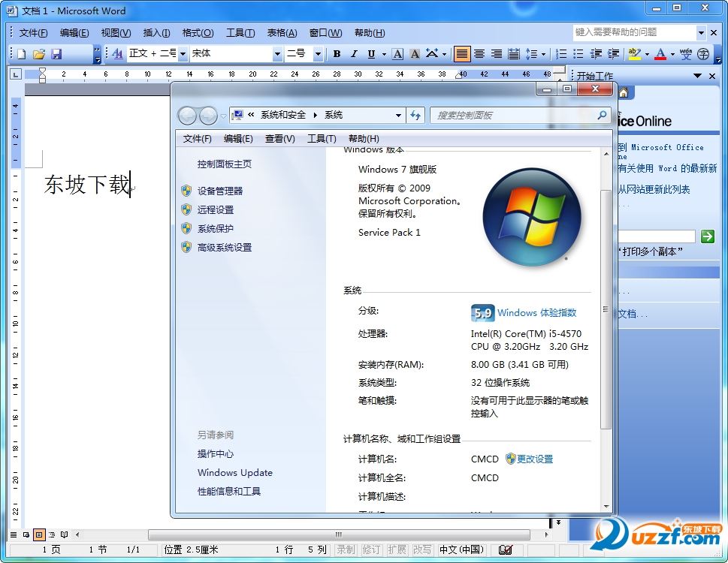Expand the 宋体 font dropdown

point(277,54)
